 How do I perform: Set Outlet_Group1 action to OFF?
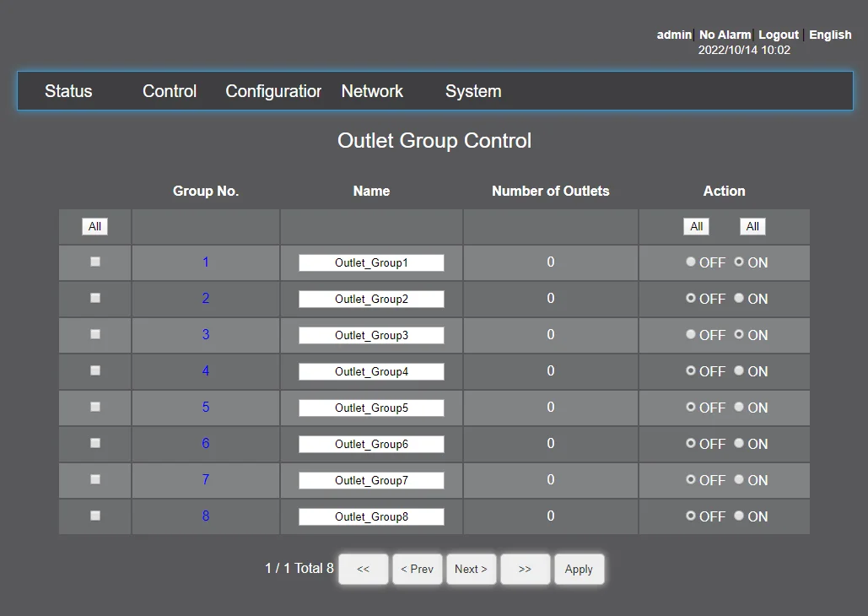[x=692, y=262]
